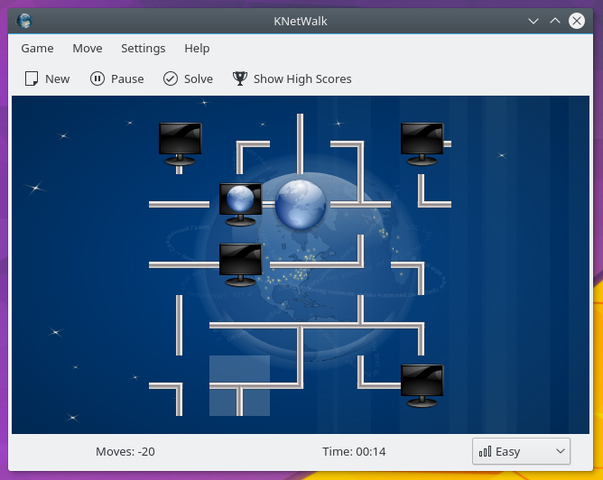Maximize the KNetWalk window
Image resolution: width=603 pixels, height=480 pixels.
tap(555, 20)
